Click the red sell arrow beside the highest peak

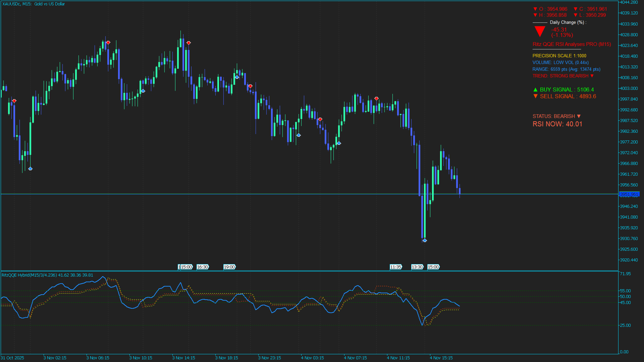(x=189, y=43)
